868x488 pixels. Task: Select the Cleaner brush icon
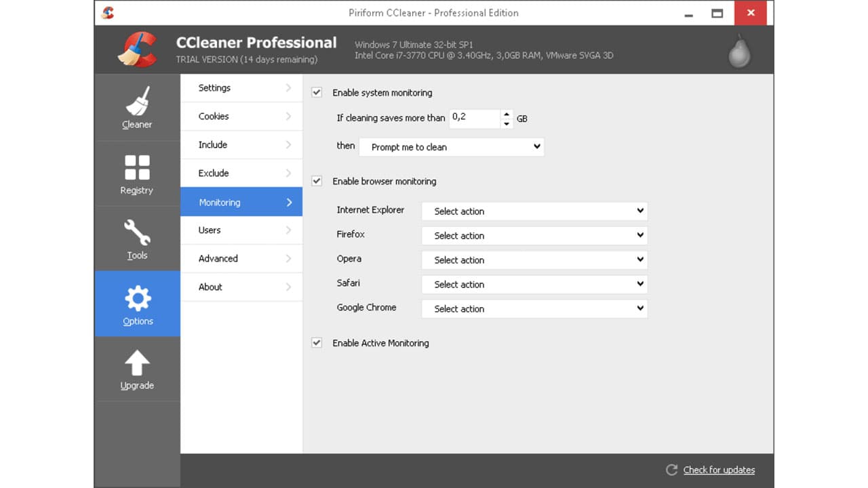[137, 100]
